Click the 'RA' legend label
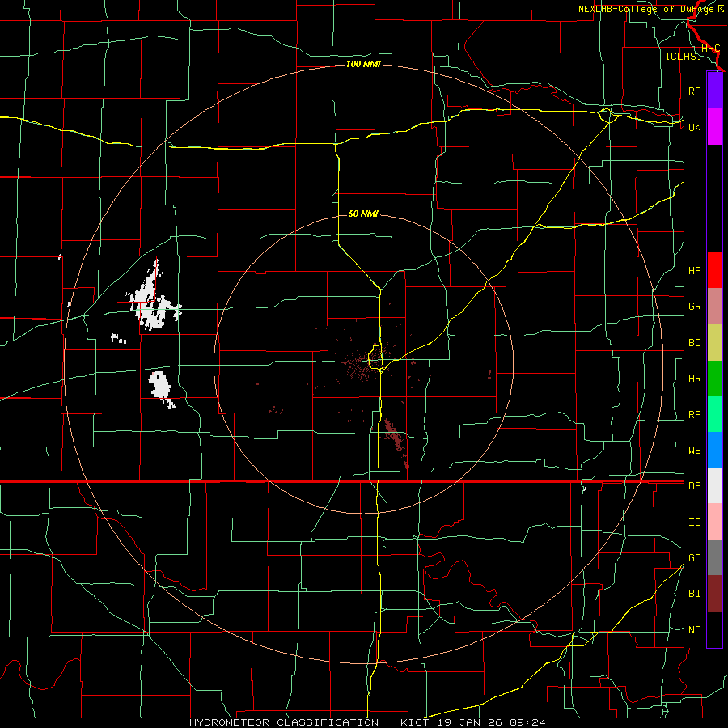 [694, 415]
